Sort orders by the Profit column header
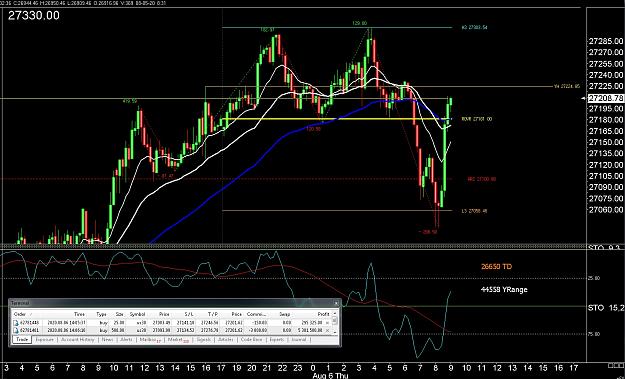The width and height of the screenshot is (625, 379). click(x=323, y=314)
